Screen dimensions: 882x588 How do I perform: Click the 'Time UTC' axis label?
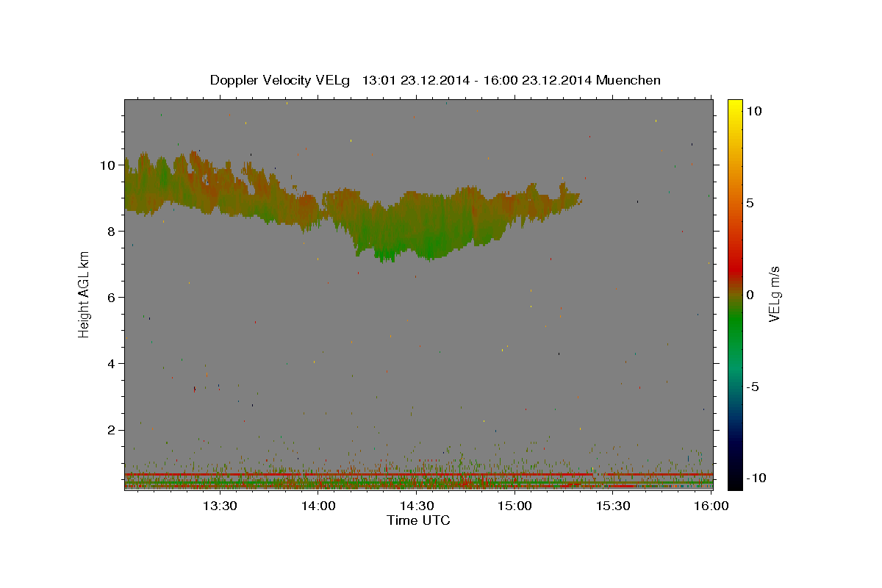(418, 520)
